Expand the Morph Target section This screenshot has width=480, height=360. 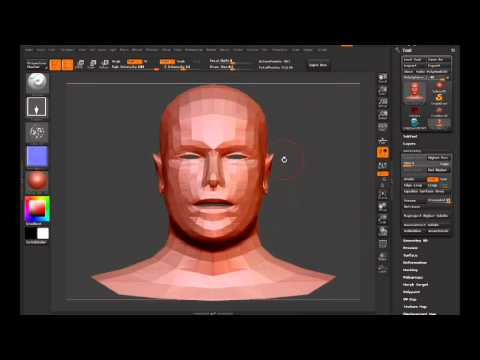tap(415, 284)
